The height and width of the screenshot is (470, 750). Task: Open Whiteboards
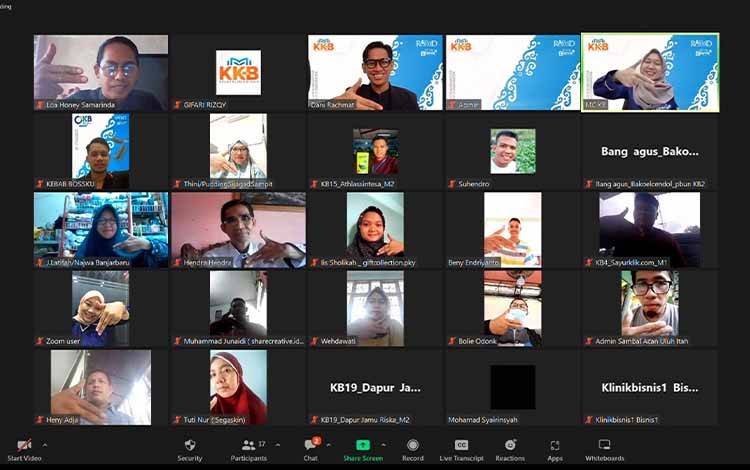pyautogui.click(x=605, y=450)
